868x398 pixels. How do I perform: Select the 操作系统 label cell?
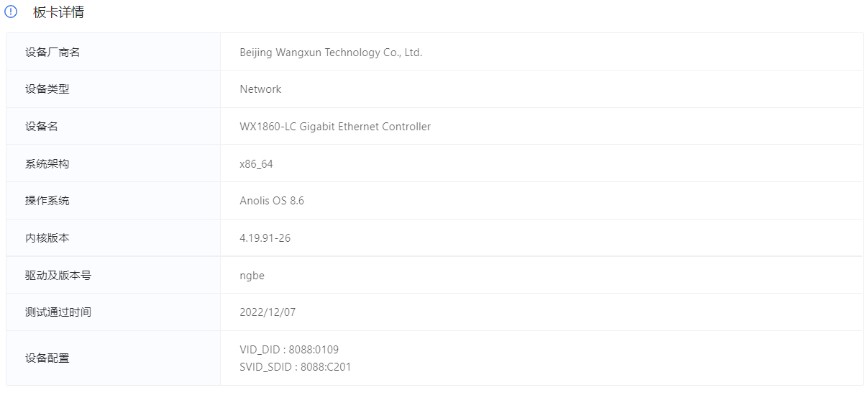tap(114, 201)
